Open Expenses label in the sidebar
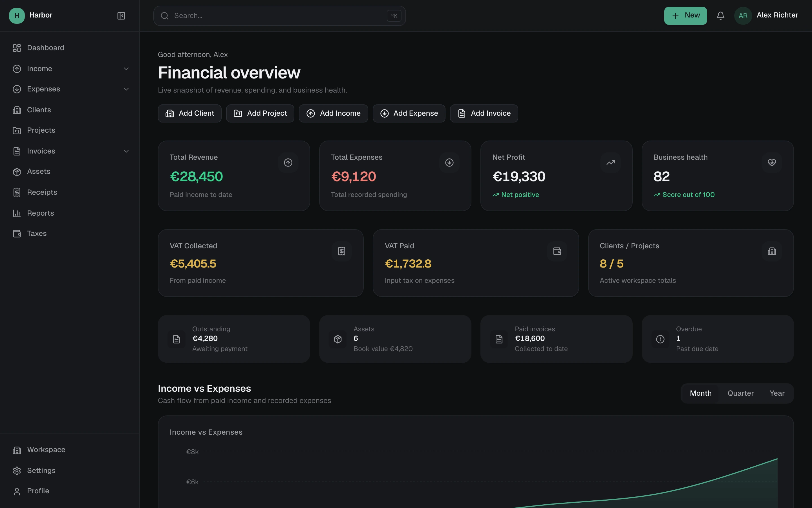This screenshot has width=812, height=508. click(x=44, y=89)
